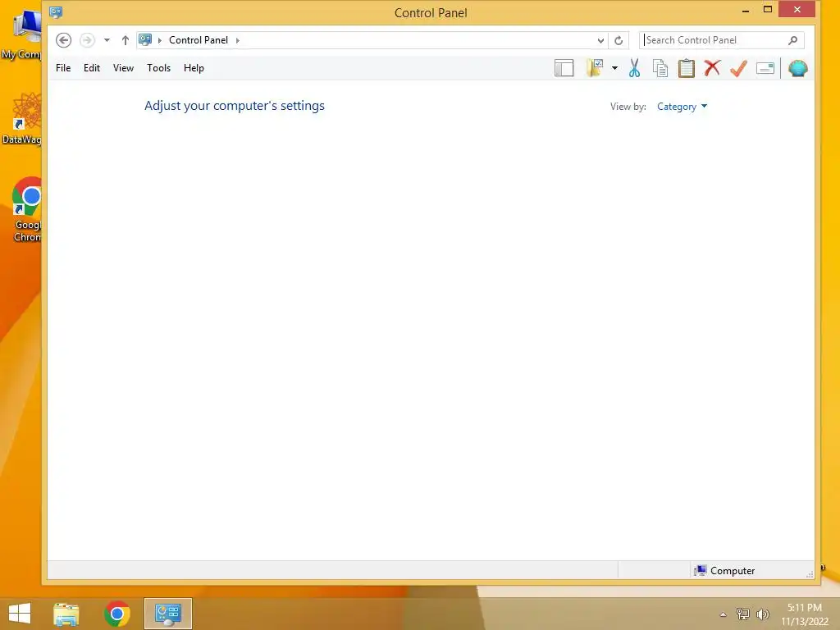
Task: Go back using the back arrow
Action: point(63,40)
